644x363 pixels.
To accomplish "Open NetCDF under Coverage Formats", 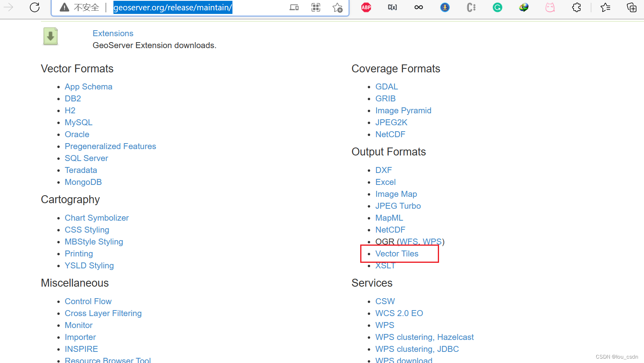I will (390, 134).
